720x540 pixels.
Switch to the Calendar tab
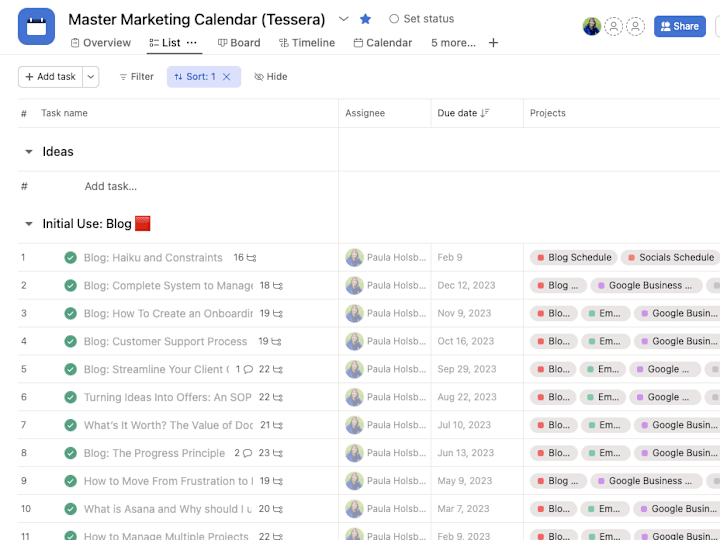(382, 43)
